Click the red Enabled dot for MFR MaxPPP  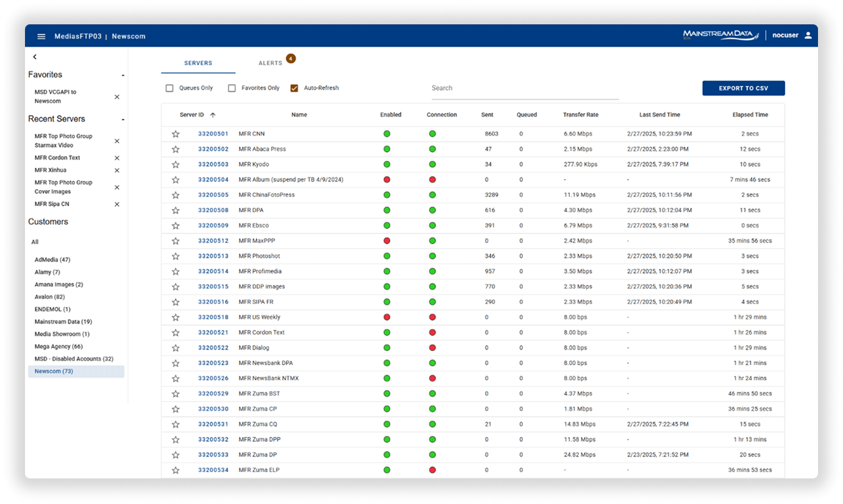(x=386, y=241)
